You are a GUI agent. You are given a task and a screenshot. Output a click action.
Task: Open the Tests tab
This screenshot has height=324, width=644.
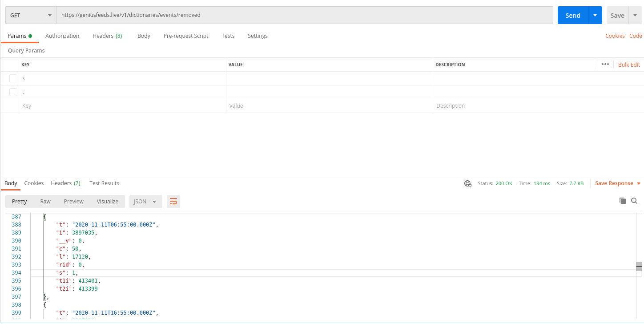[228, 36]
